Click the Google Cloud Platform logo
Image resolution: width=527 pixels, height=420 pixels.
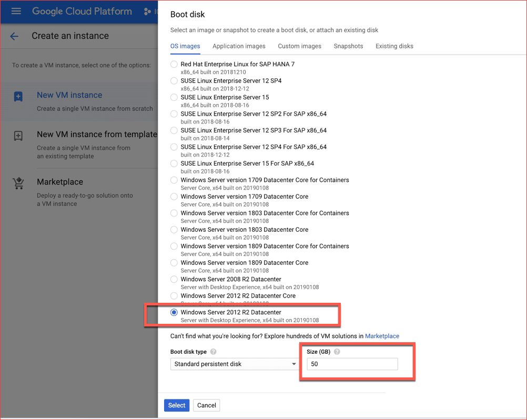coord(82,11)
